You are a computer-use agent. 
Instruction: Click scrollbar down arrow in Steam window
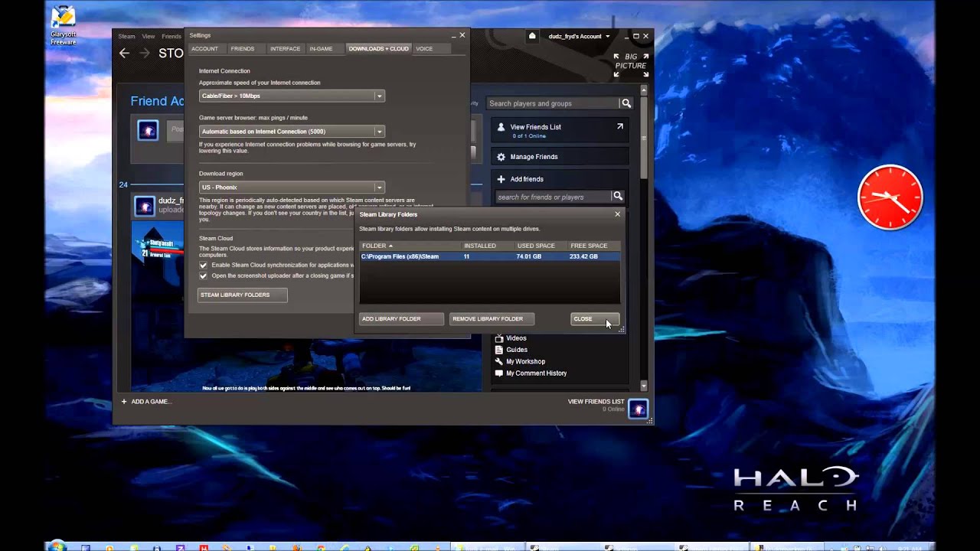[x=644, y=386]
